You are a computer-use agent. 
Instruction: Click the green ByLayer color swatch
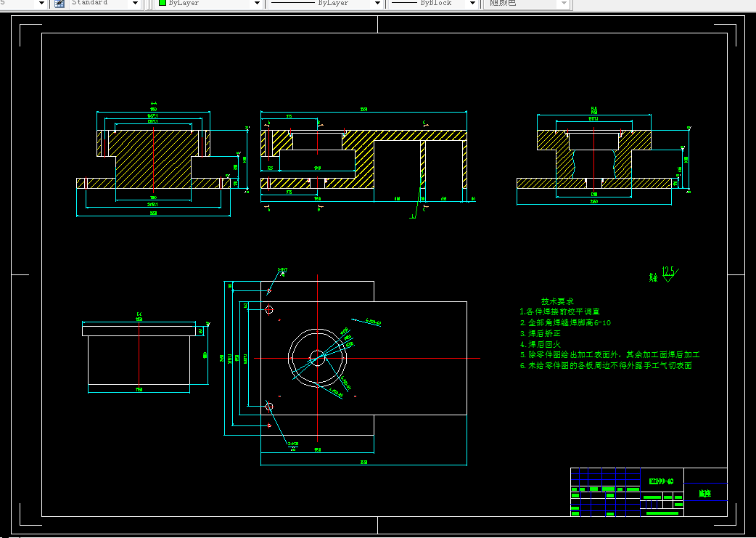tap(163, 3)
